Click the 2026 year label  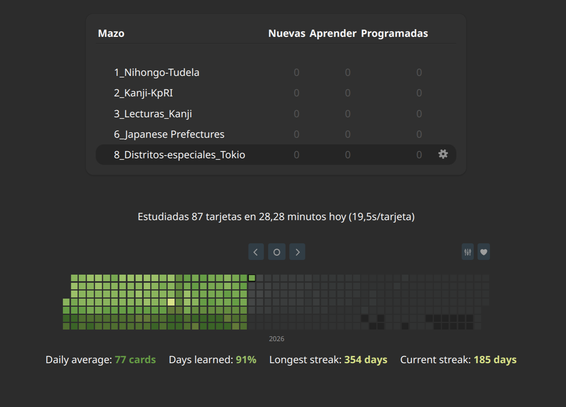tap(277, 339)
